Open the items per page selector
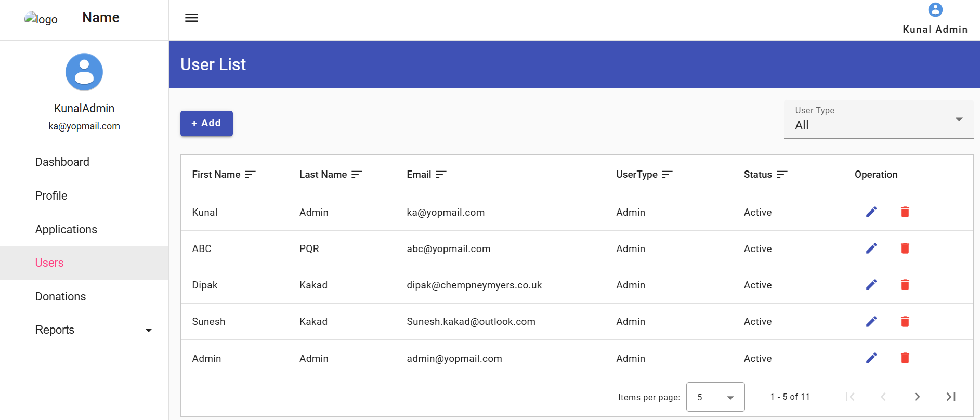The image size is (980, 420). tap(715, 397)
